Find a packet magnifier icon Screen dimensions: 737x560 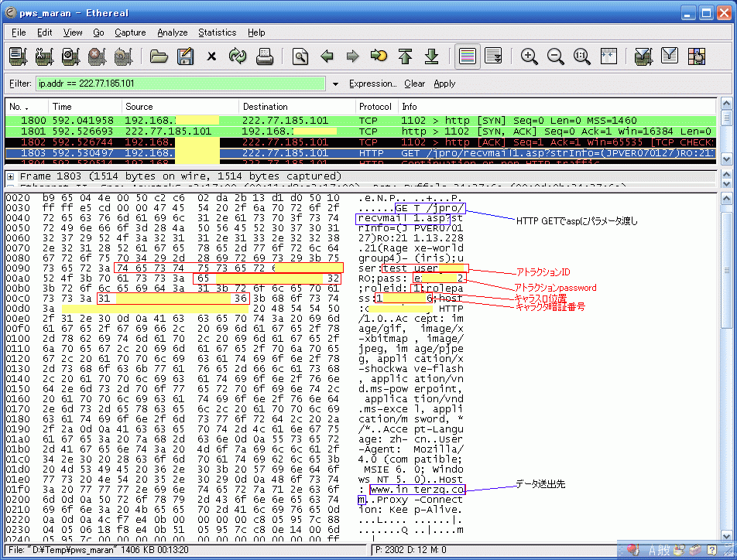point(300,56)
